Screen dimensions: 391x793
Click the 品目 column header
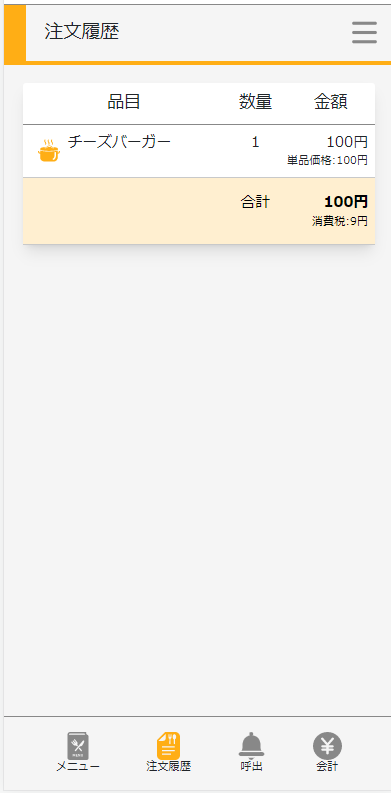[124, 102]
